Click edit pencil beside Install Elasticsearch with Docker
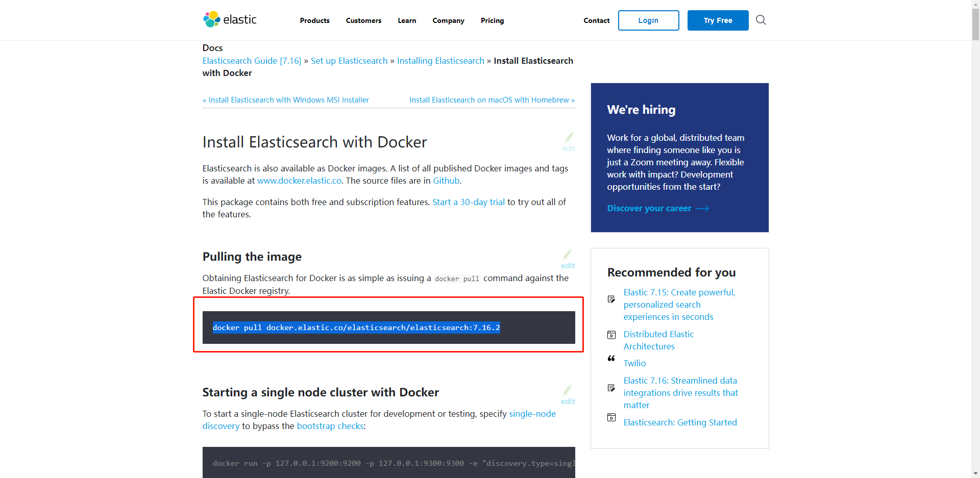Screen dimensions: 980x478 (569, 141)
